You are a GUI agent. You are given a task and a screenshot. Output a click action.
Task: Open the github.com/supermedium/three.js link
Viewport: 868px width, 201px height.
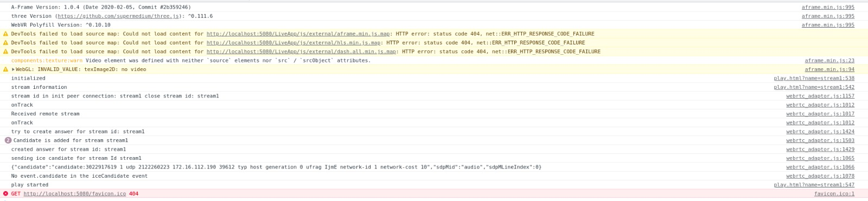coord(118,16)
